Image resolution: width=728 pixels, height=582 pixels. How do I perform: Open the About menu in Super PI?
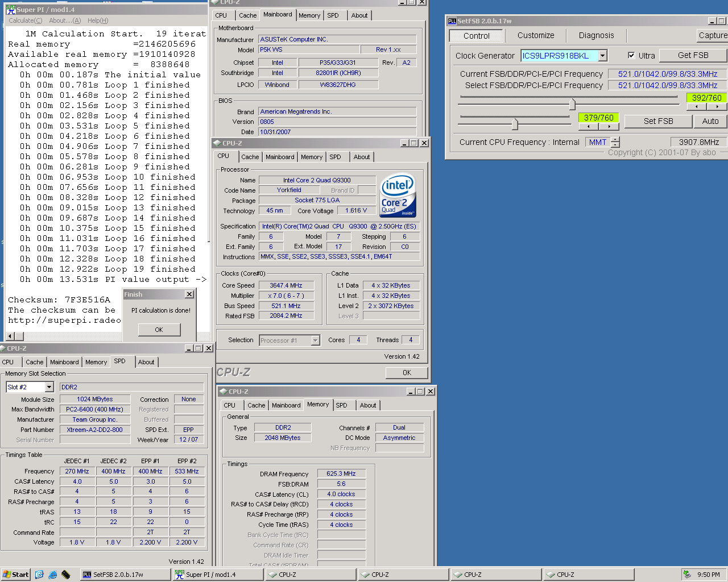(65, 20)
